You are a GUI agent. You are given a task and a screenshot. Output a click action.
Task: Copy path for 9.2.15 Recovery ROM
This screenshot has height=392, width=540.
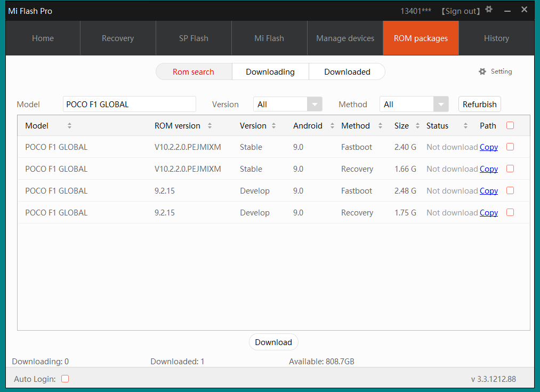point(489,213)
